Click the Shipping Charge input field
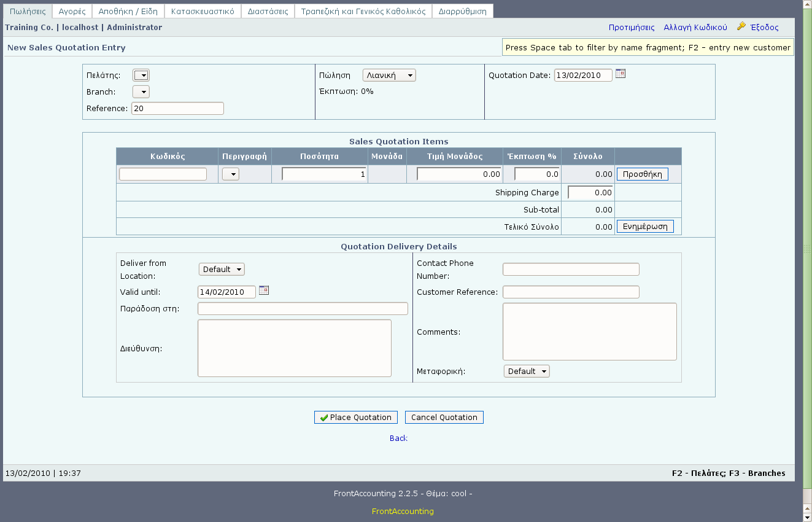The height and width of the screenshot is (522, 812). [590, 193]
